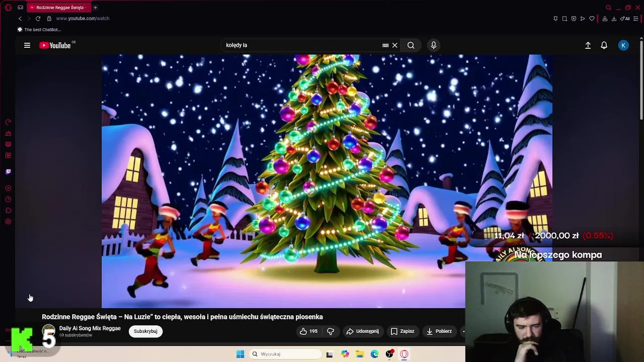This screenshot has width=644, height=362.
Task: Open Copilot from the taskbar
Action: pos(345,354)
